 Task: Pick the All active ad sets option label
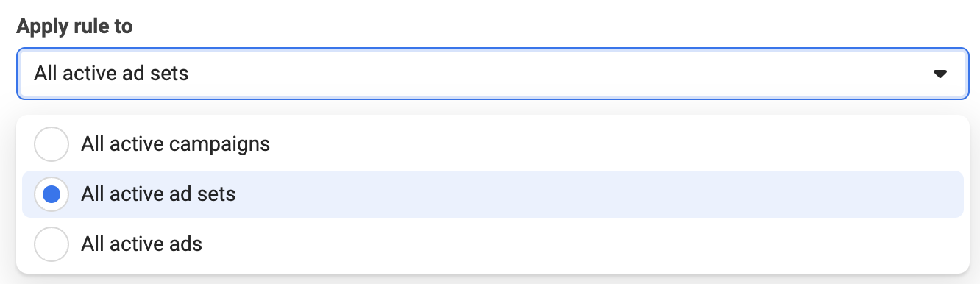point(159,194)
